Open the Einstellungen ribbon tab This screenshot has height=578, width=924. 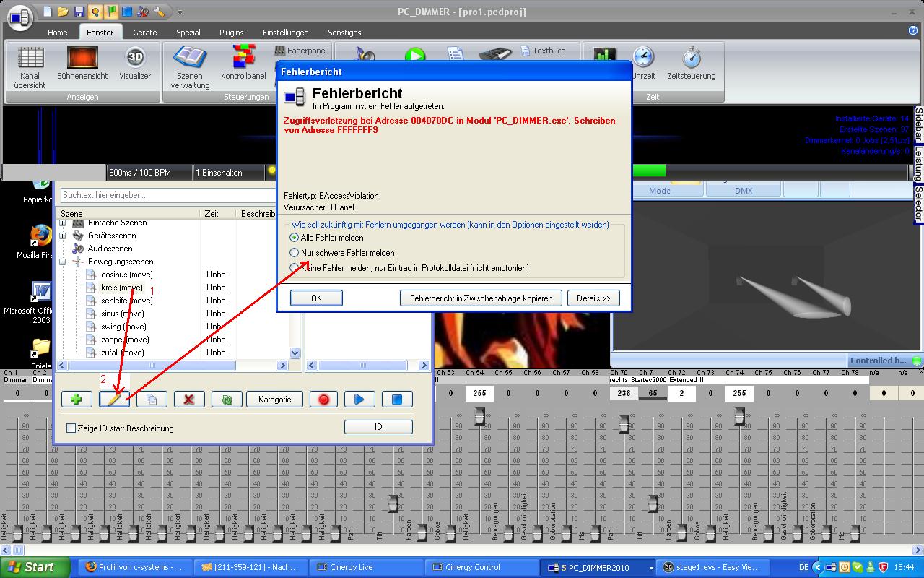coord(286,33)
